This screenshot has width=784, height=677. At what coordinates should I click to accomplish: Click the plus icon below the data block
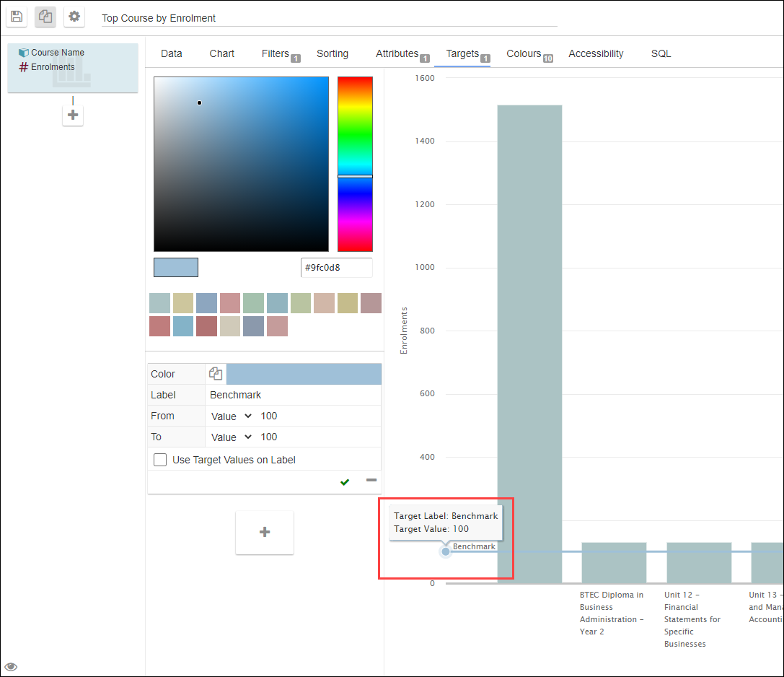coord(73,115)
